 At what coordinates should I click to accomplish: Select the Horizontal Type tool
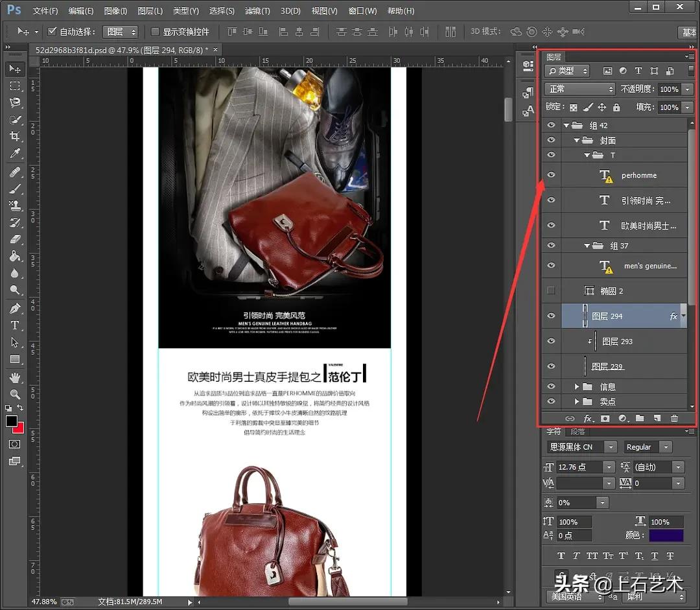[x=15, y=325]
